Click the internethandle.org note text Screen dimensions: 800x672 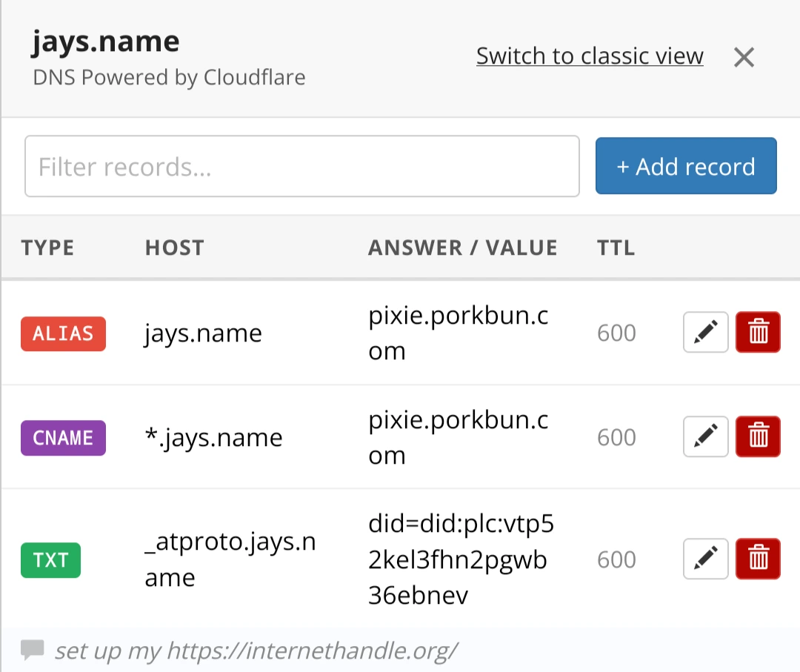coord(256,651)
